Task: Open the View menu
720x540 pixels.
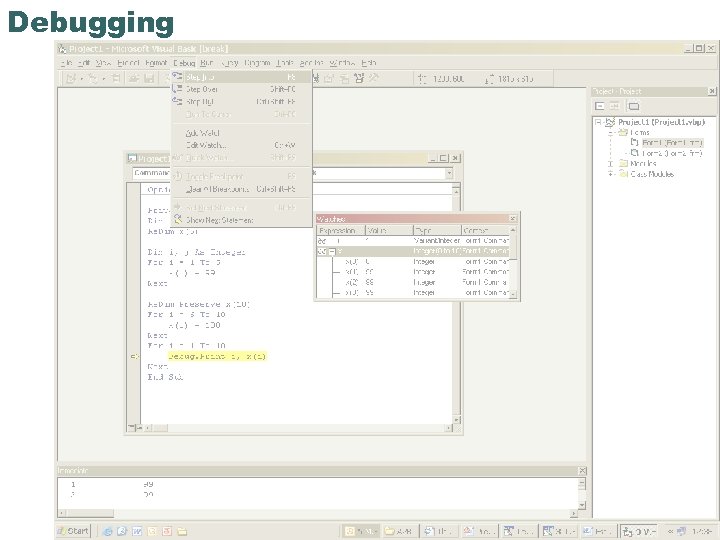Action: 103,63
